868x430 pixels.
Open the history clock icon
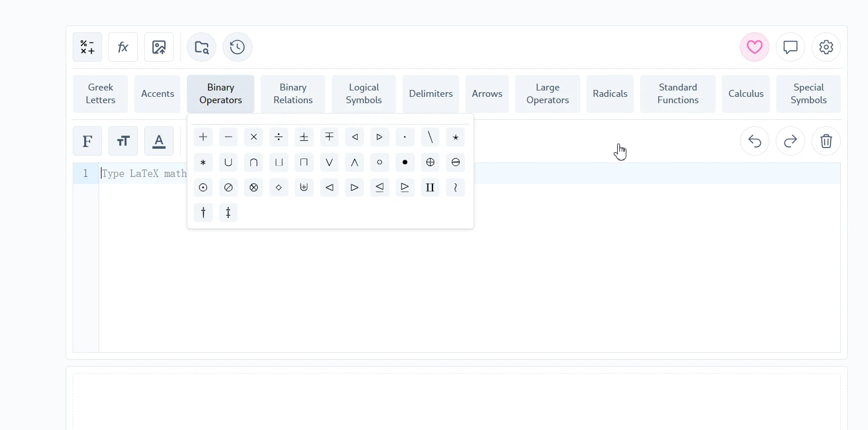point(237,47)
